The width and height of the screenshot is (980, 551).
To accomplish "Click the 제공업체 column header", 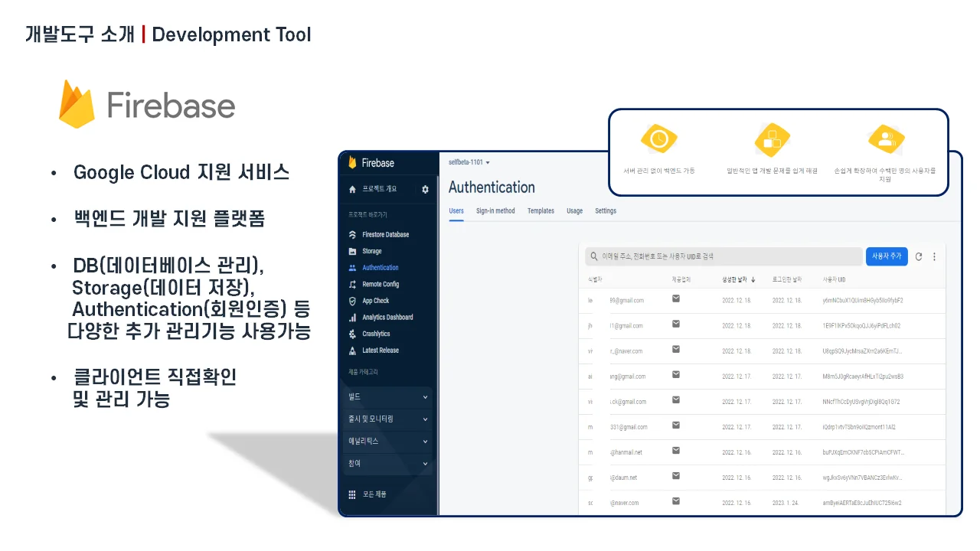I will (x=681, y=279).
